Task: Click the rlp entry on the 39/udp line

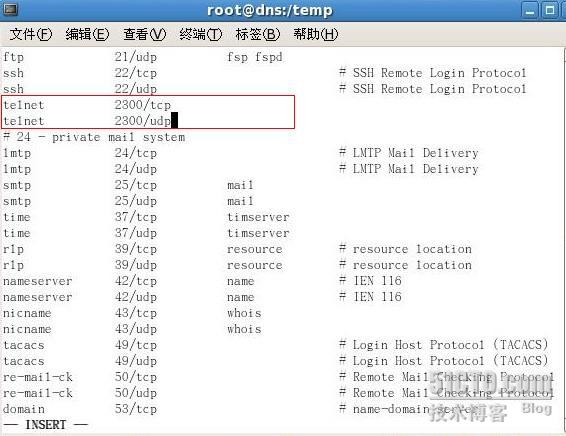Action: click(13, 265)
